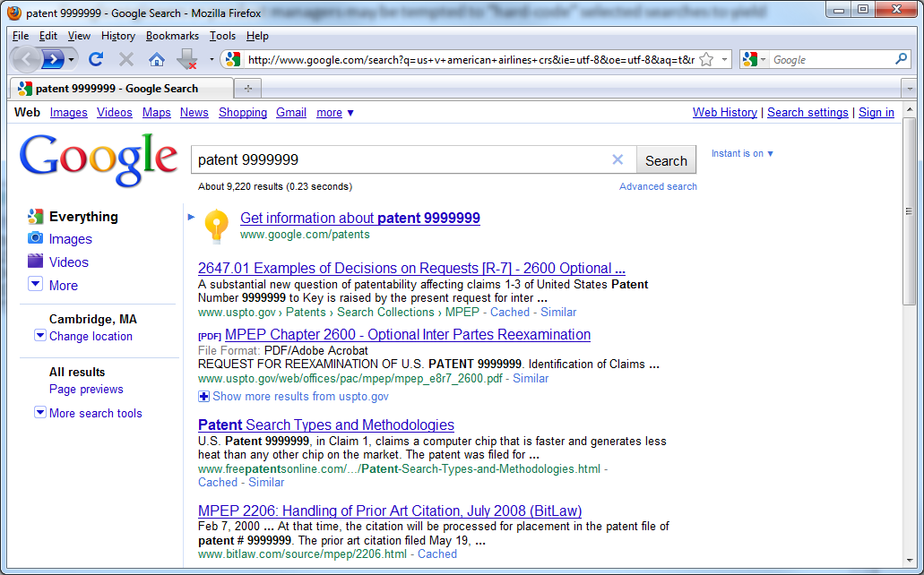This screenshot has height=575, width=924.
Task: Open the Edit menu
Action: (x=48, y=36)
